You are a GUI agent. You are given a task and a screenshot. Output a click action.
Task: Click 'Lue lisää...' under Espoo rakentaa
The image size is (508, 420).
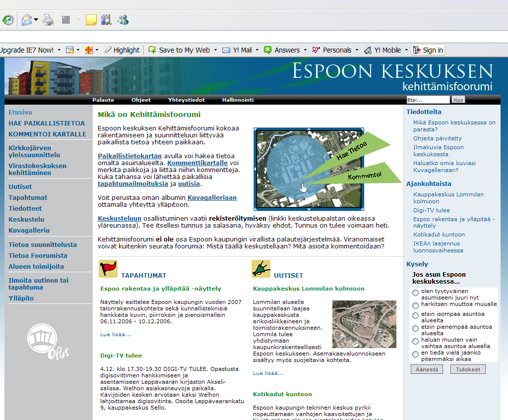click(x=115, y=335)
